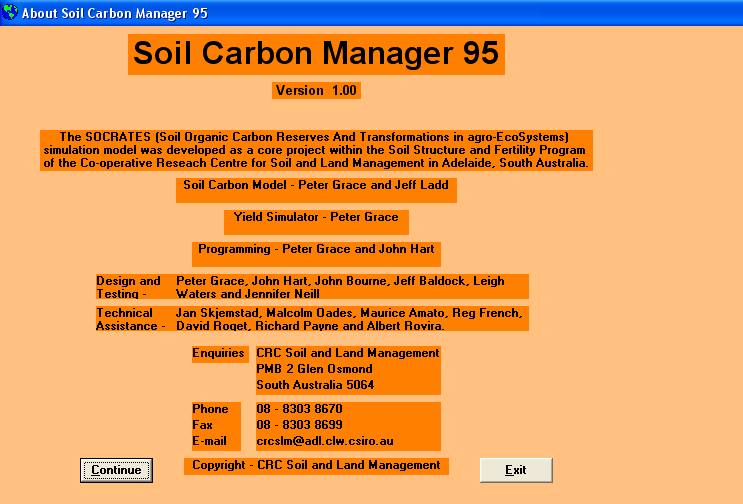
Task: Click the Exit button
Action: 516,470
